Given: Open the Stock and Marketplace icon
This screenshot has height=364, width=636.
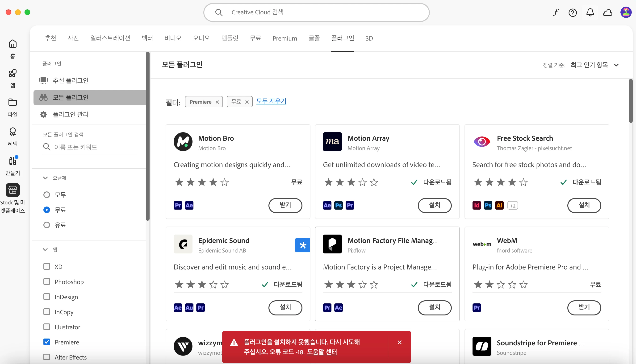Looking at the screenshot, I should (x=13, y=190).
